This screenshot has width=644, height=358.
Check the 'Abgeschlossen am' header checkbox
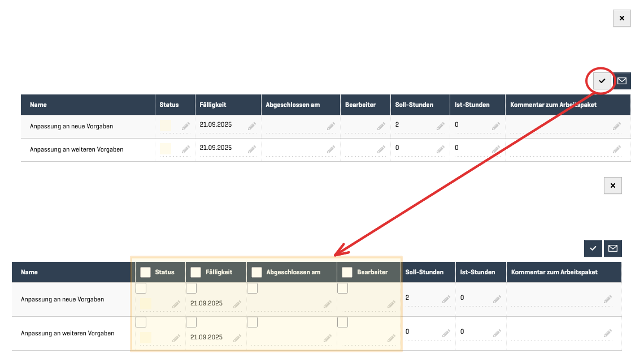[x=256, y=272]
